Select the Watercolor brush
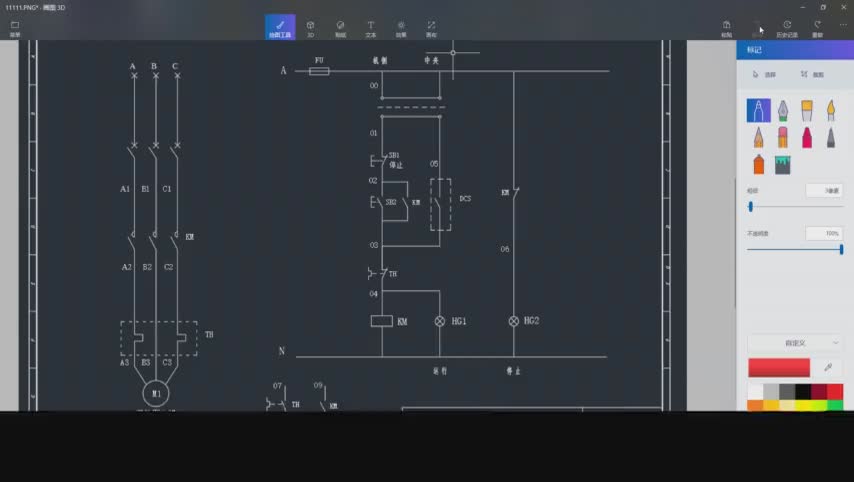Screen dimensions: 854x482 [x=831, y=111]
